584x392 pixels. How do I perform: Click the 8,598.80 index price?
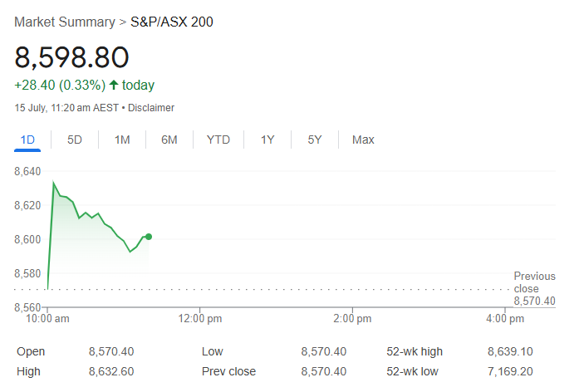pyautogui.click(x=72, y=57)
